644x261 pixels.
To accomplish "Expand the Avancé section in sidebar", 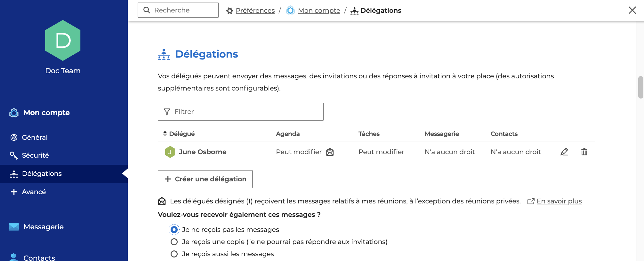I will tap(34, 192).
